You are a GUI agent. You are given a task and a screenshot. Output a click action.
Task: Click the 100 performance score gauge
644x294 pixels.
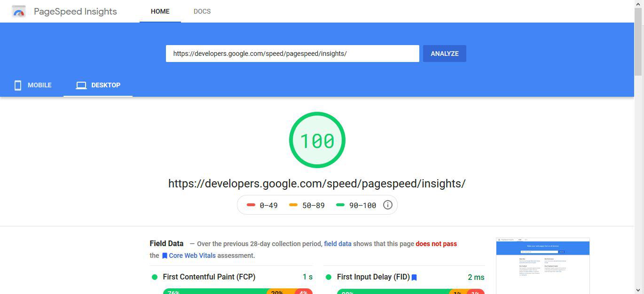coord(317,140)
